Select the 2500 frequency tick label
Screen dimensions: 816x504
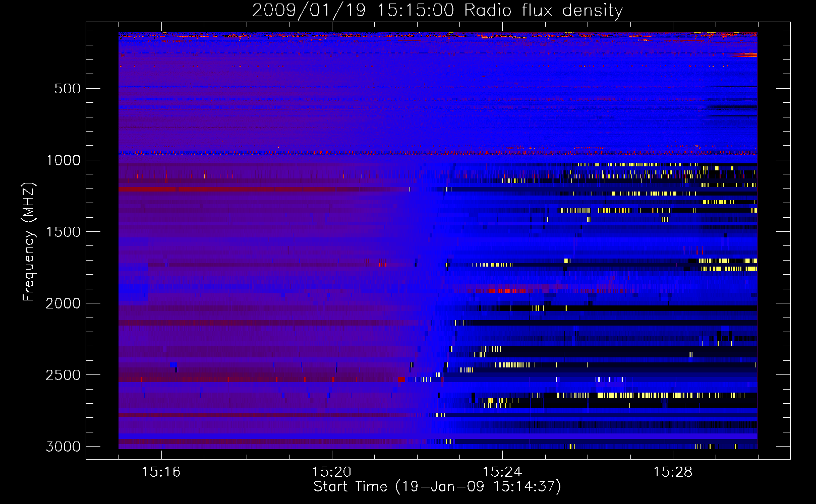tap(63, 375)
